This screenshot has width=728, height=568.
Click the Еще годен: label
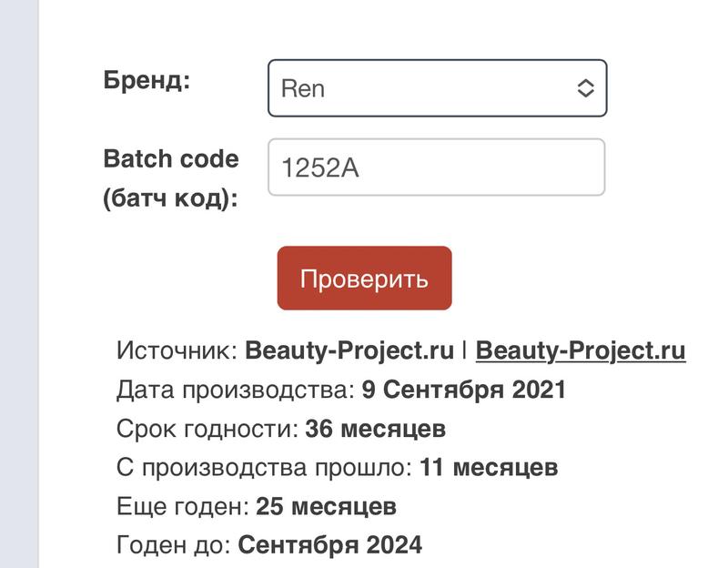point(183,506)
